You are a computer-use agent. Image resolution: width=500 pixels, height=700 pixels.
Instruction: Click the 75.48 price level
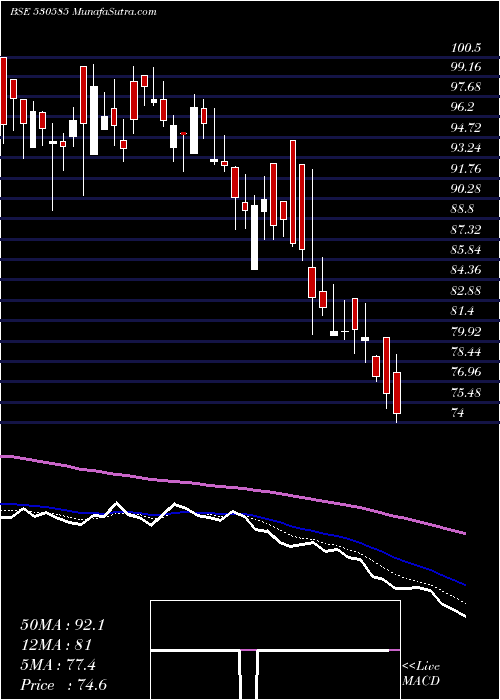click(x=466, y=393)
